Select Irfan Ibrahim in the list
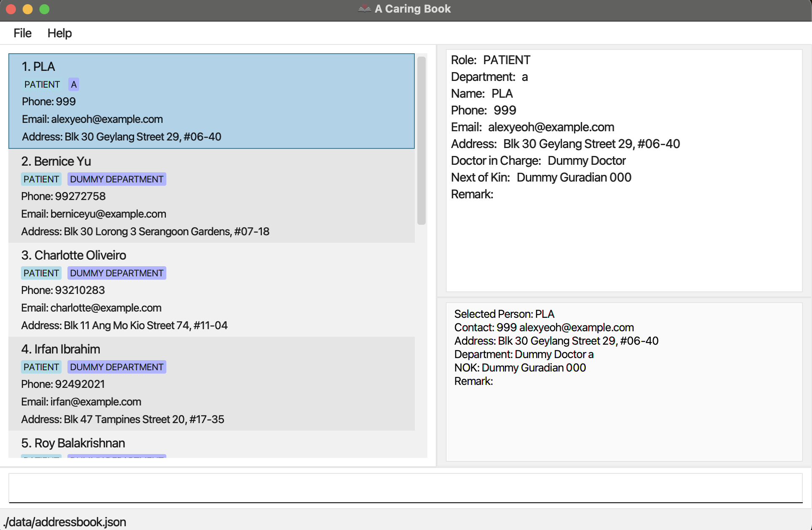Viewport: 812px width, 530px height. 61,349
